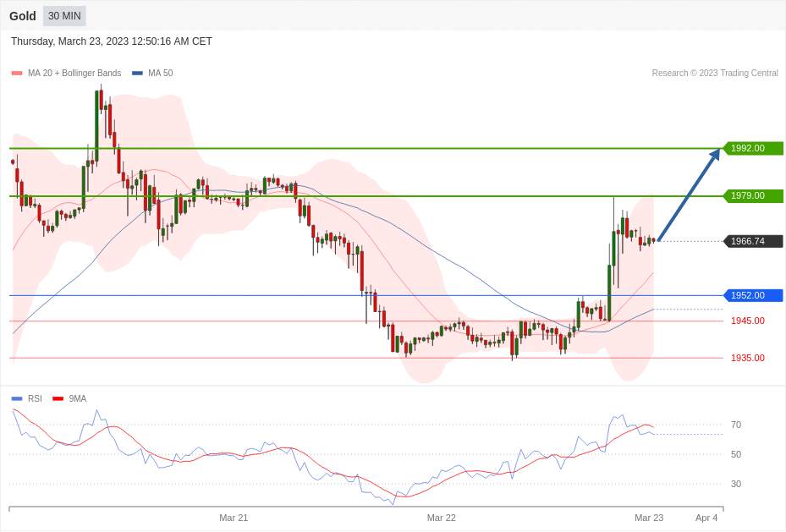Viewport: 786px width, 532px height.
Task: Select the MA 50 legend label
Action: [x=161, y=73]
